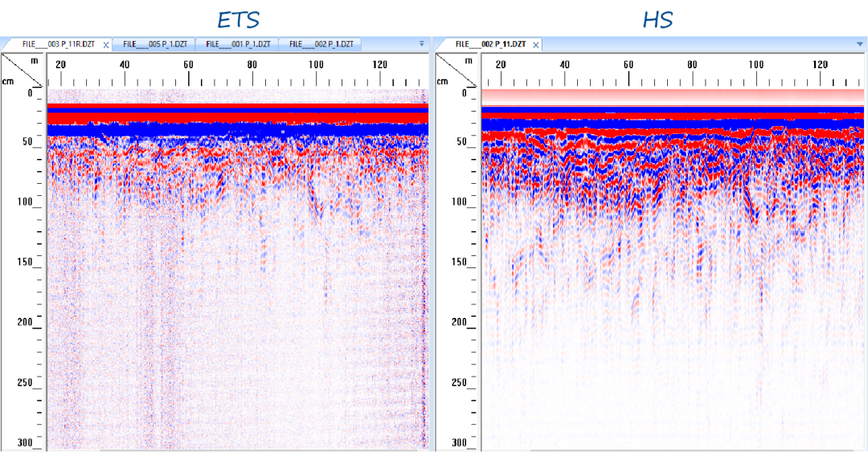
Task: Open tab list dropdown in ETS pane
Action: (422, 44)
